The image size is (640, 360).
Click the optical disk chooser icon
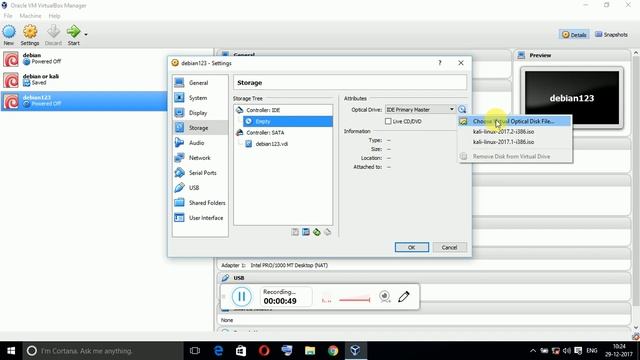(x=462, y=109)
